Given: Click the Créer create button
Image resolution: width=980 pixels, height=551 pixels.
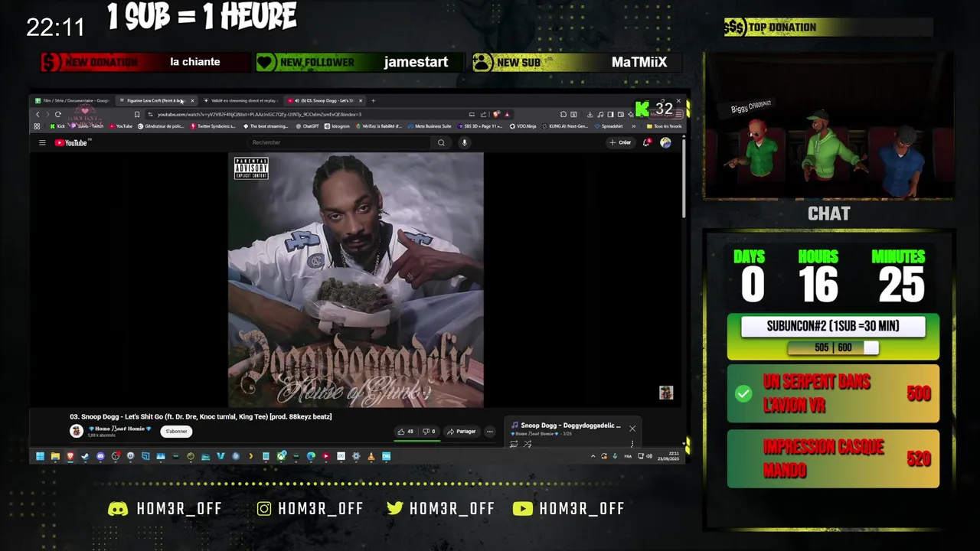Looking at the screenshot, I should 620,142.
